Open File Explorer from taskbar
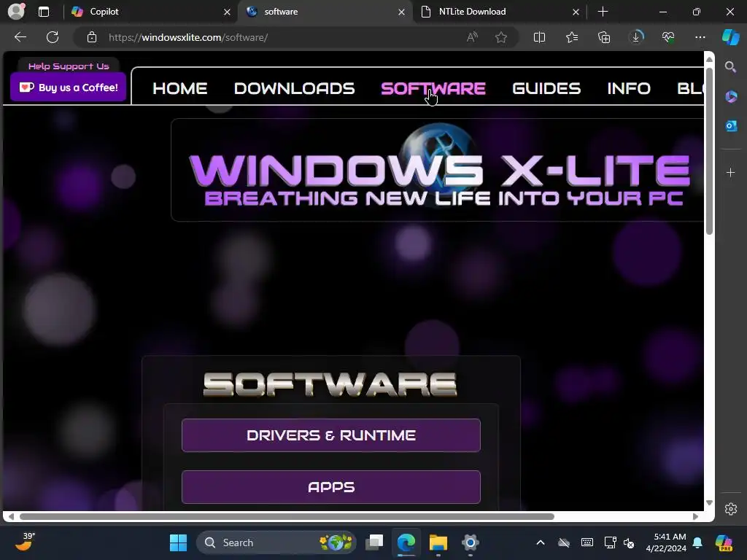 pyautogui.click(x=438, y=542)
